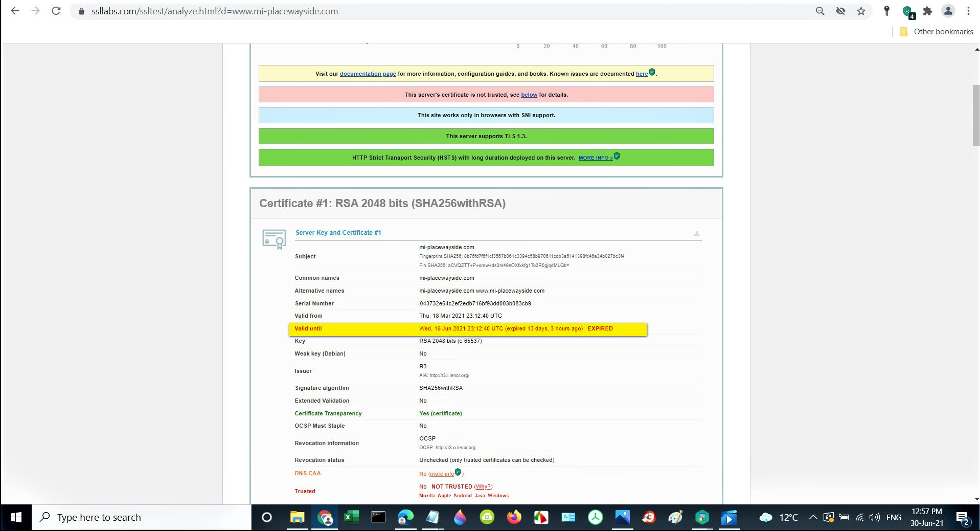View site info via padlock icon

81,11
